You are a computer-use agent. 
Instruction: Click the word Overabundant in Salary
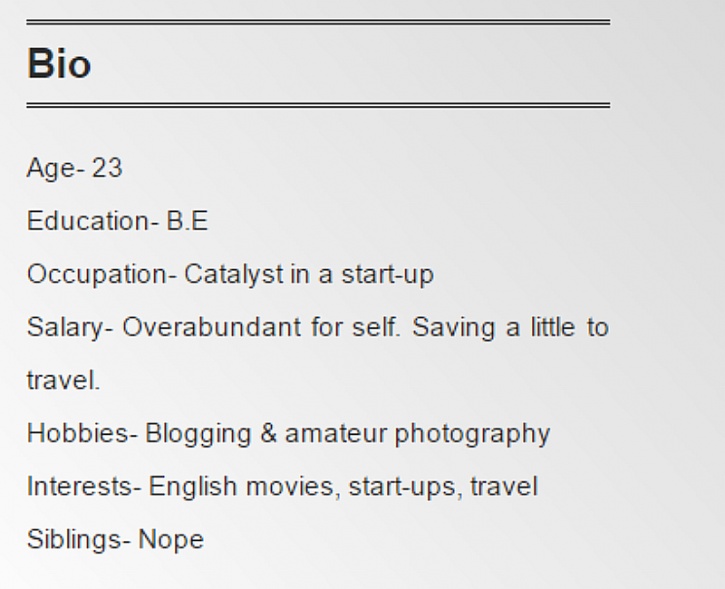[212, 327]
